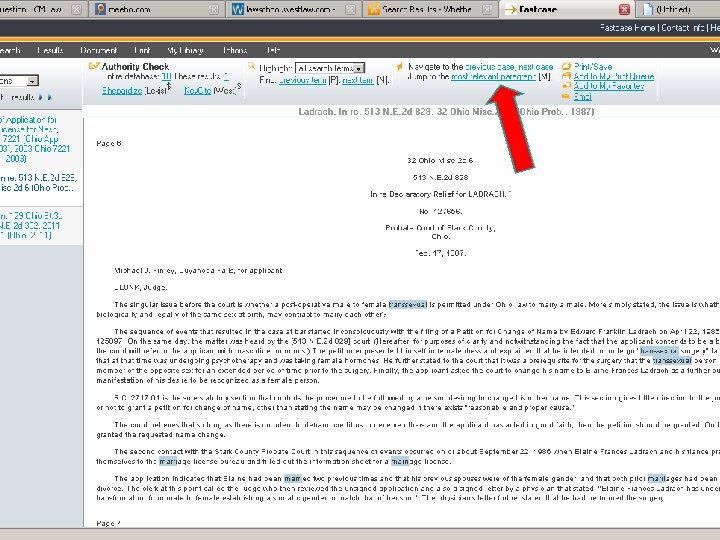Screen dimensions: 720x540
Task: Click the Westlaw tab W favicon
Action: coord(237,9)
